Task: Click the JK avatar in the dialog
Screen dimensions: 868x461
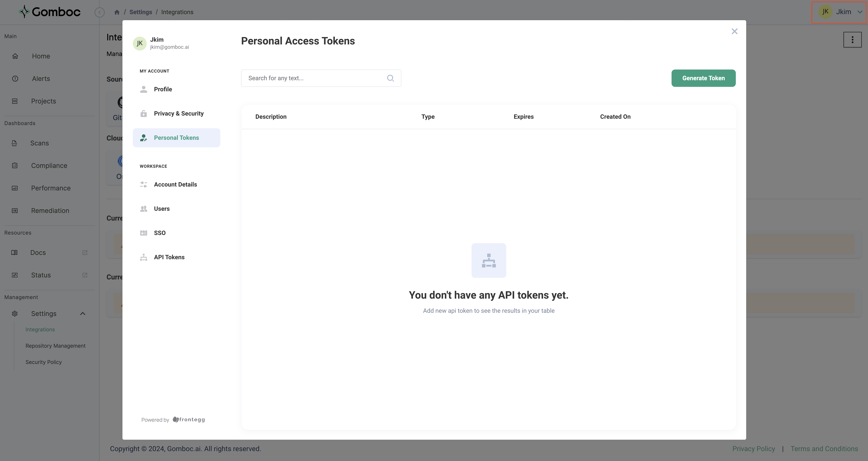Action: pyautogui.click(x=139, y=43)
